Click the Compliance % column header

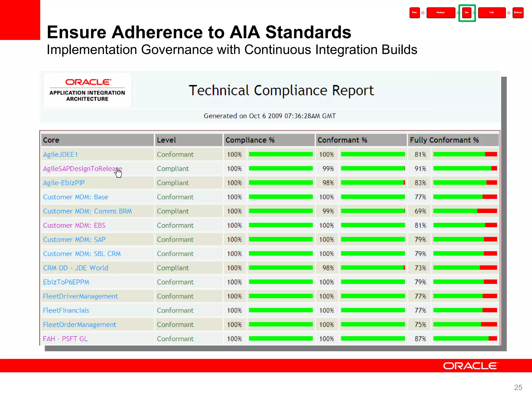[269, 140]
